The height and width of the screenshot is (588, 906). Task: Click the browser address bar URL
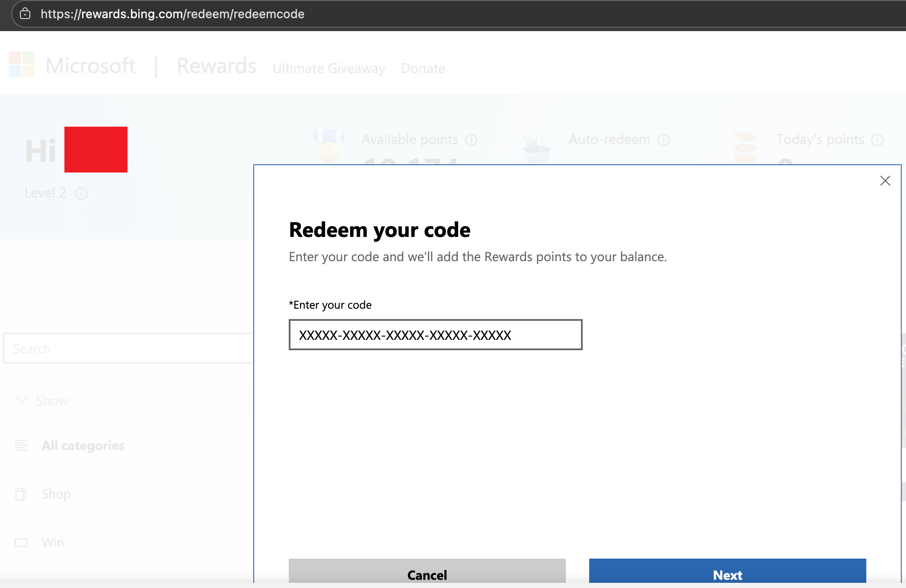pyautogui.click(x=172, y=14)
